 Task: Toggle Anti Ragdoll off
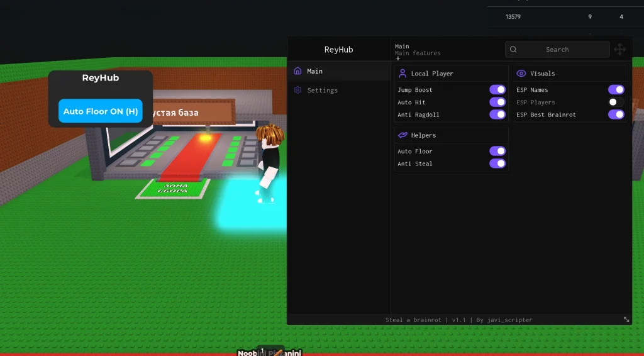point(497,115)
